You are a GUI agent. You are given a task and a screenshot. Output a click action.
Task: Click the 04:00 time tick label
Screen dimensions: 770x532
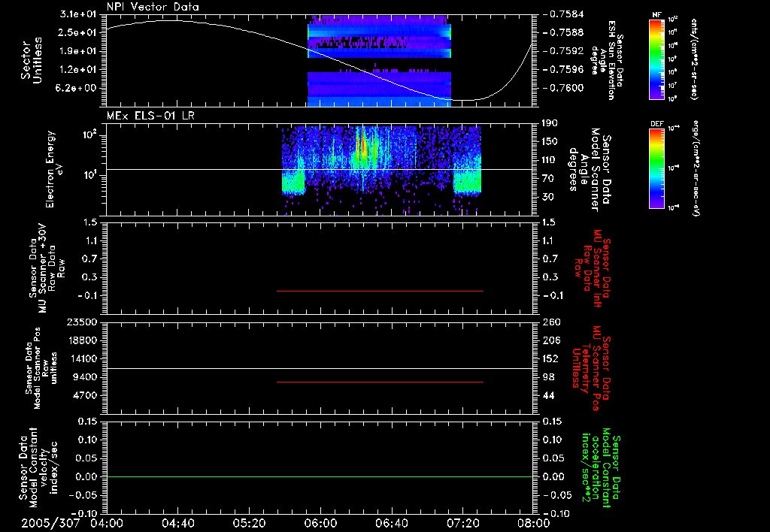point(107,523)
